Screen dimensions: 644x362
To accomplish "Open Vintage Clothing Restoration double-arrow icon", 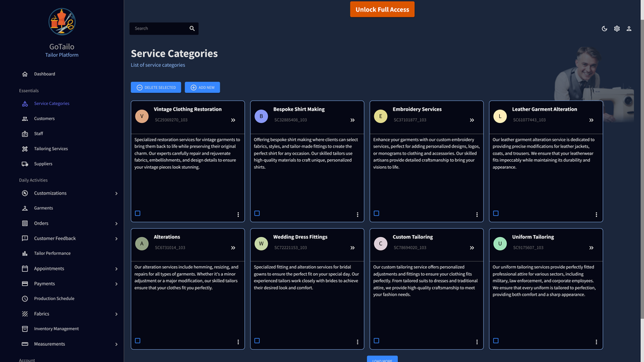I will (233, 120).
